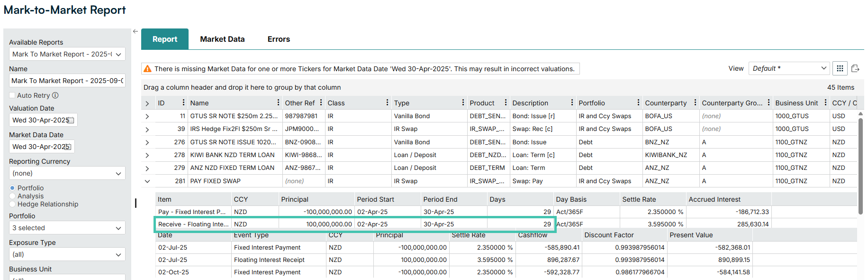Image resolution: width=868 pixels, height=280 pixels.
Task: Switch to the Errors tab
Action: click(279, 39)
